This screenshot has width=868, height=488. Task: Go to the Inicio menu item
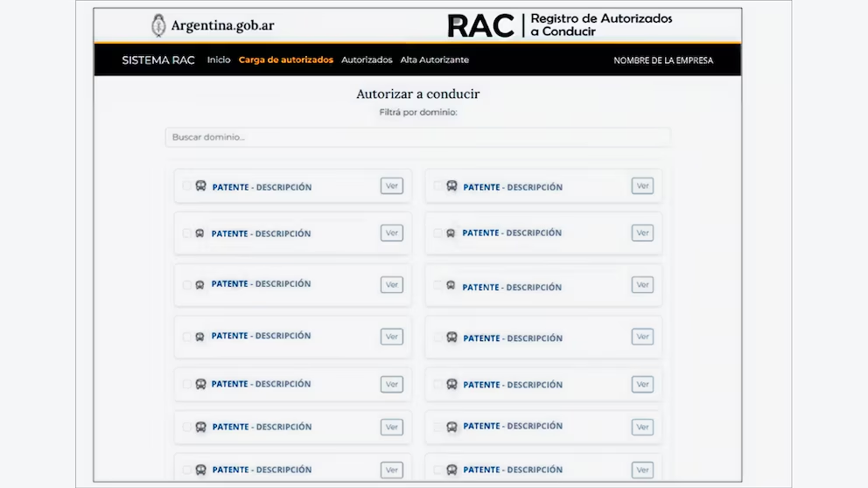click(219, 60)
